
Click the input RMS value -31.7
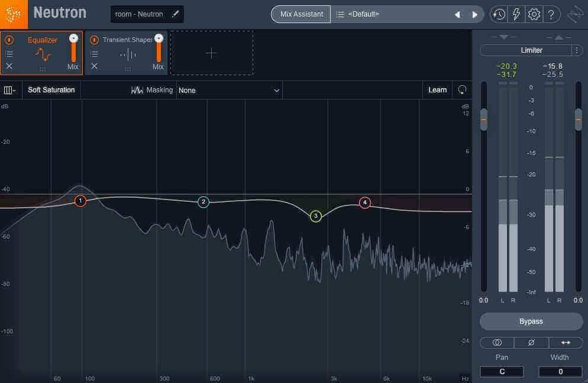click(x=506, y=75)
